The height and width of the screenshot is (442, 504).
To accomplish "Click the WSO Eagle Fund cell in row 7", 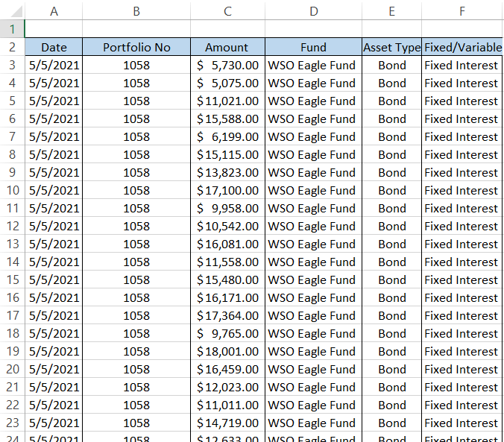I will 313,136.
